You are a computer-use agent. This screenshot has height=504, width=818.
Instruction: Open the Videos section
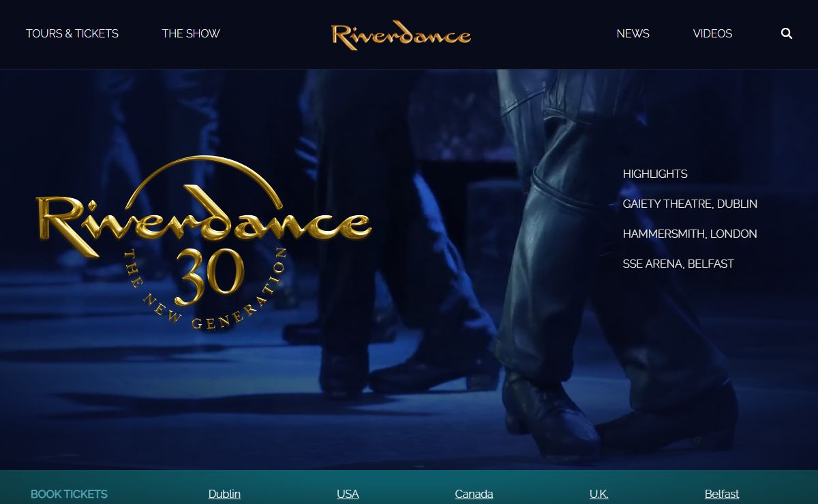click(x=712, y=33)
